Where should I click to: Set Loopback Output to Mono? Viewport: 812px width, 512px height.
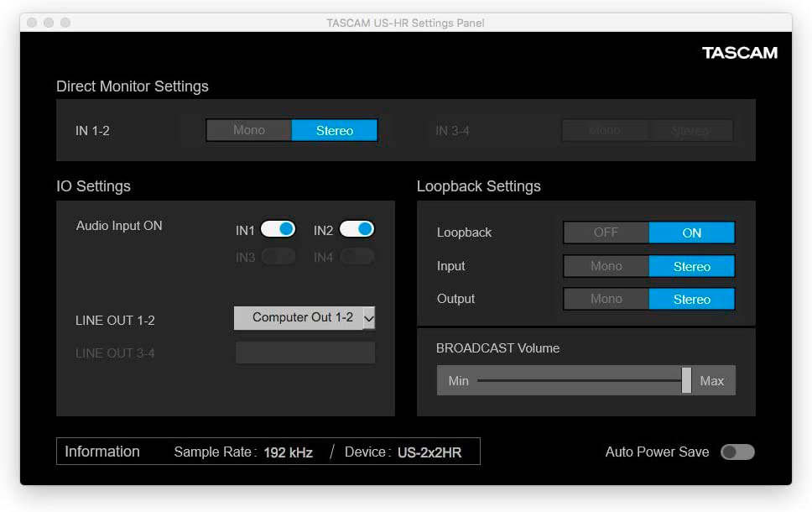[606, 299]
